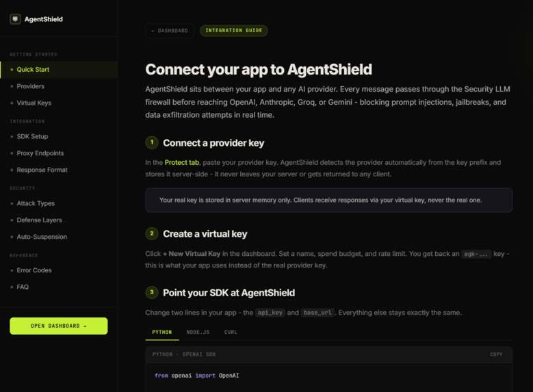
Task: Click the Getting Started section label
Action: tap(34, 55)
